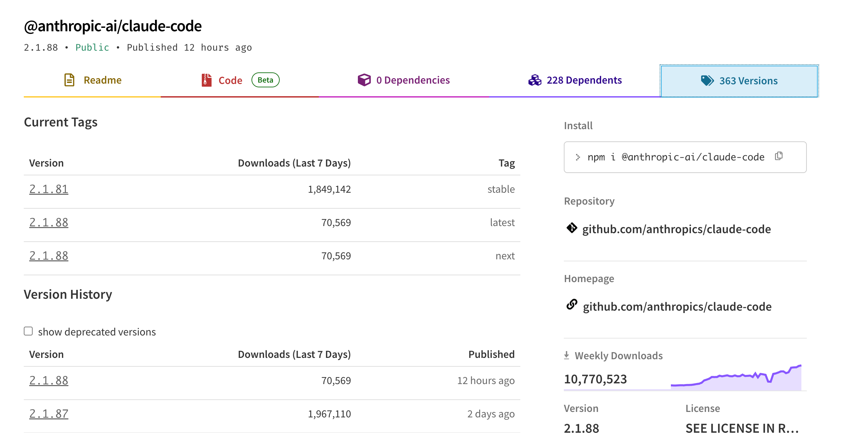Click the Dependents boxes icon
Viewport: 868px width, 433px height.
(x=535, y=80)
